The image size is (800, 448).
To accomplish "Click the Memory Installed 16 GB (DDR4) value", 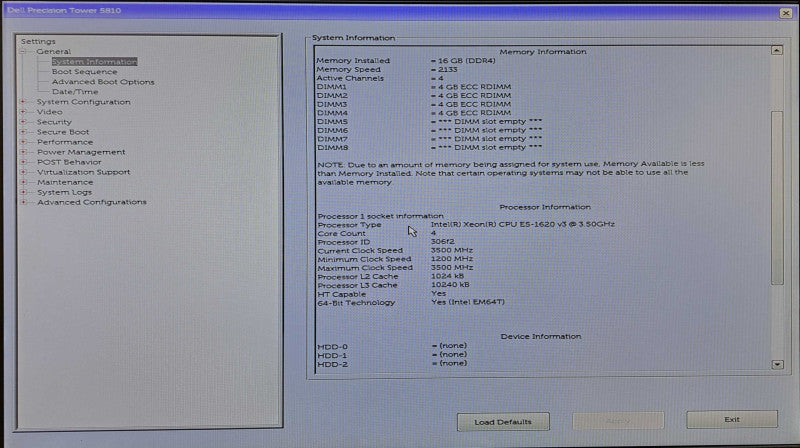I will pyautogui.click(x=466, y=61).
